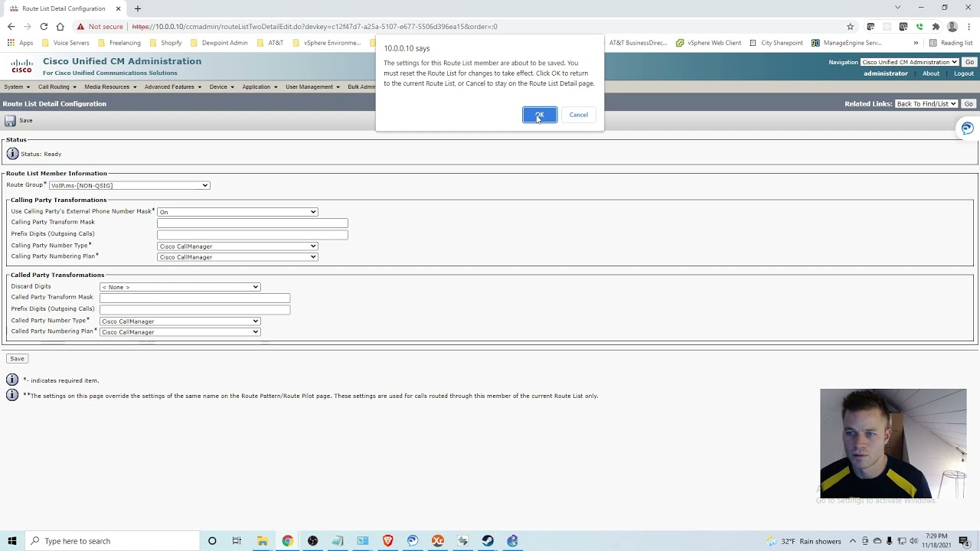Viewport: 980px width, 551px height.
Task: Open the vSphere Web Client bookmark
Action: click(708, 43)
